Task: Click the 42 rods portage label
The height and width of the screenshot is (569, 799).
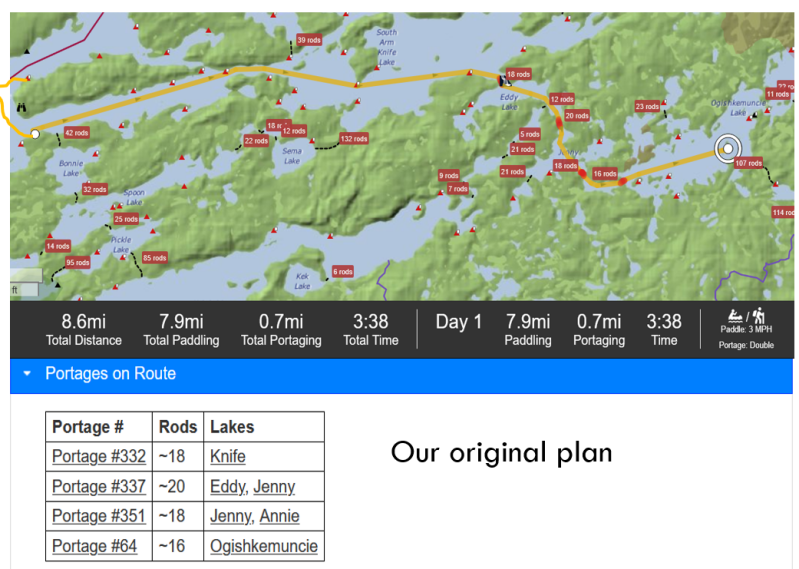Action: (77, 132)
